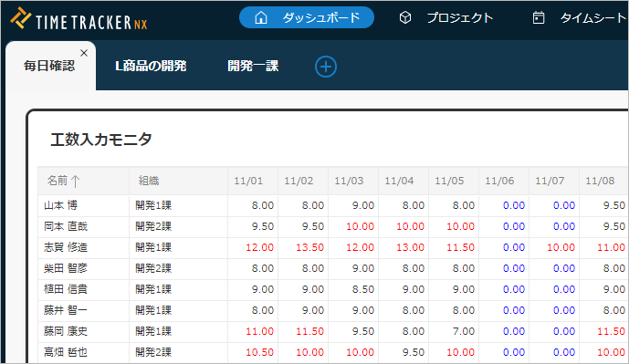
Task: Click 9.00 under 11/03 for 柴田 智彦
Action: coord(363,268)
